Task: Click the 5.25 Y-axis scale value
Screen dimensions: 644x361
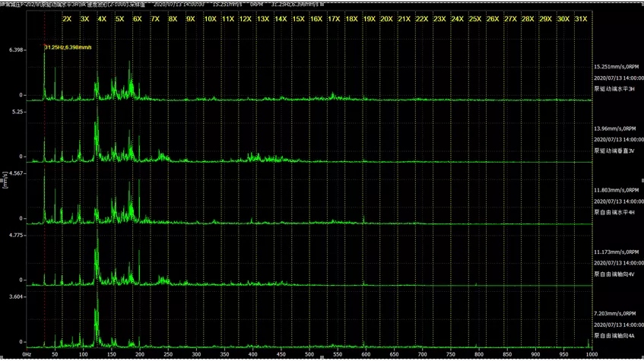Action: coord(19,112)
